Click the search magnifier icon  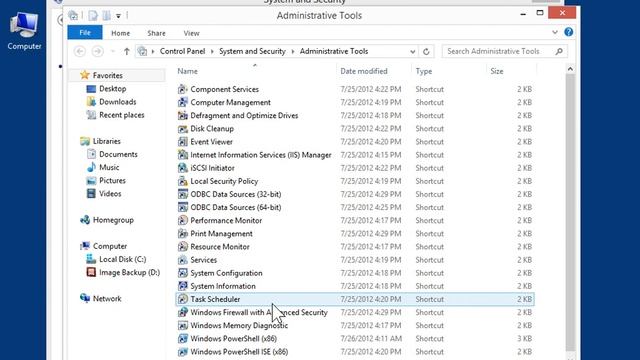click(559, 51)
